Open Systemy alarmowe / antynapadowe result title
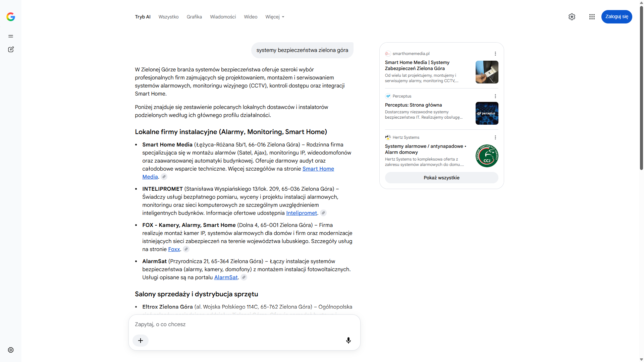Image resolution: width=644 pixels, height=362 pixels. (426, 149)
